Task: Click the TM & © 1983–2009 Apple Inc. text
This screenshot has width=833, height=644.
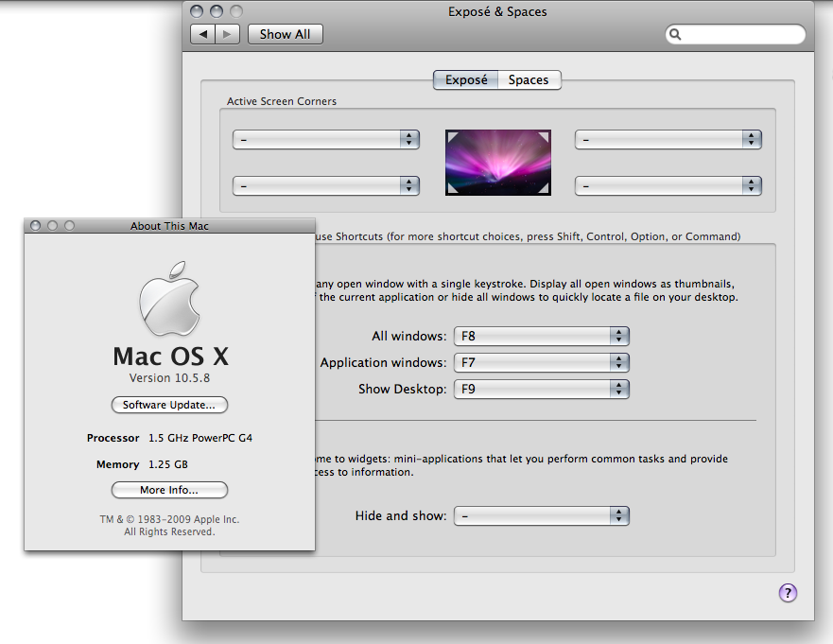Action: pos(169,519)
